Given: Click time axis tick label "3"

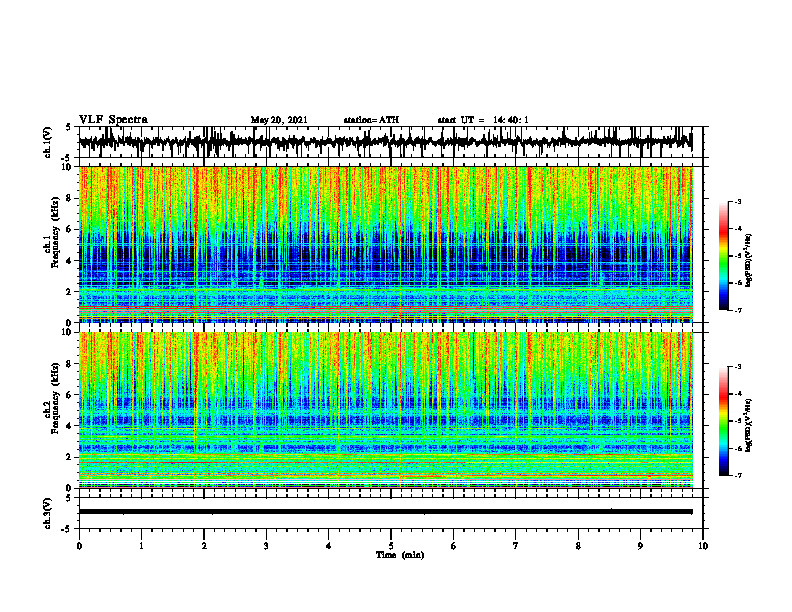Looking at the screenshot, I should click(x=266, y=546).
